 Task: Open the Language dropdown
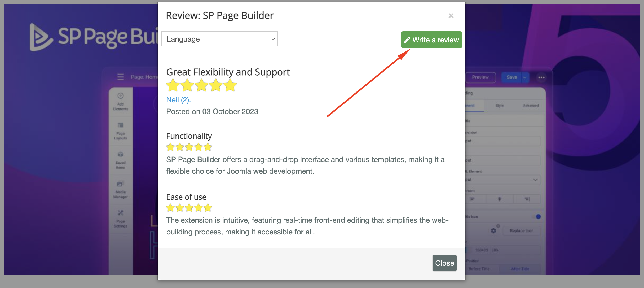[219, 39]
